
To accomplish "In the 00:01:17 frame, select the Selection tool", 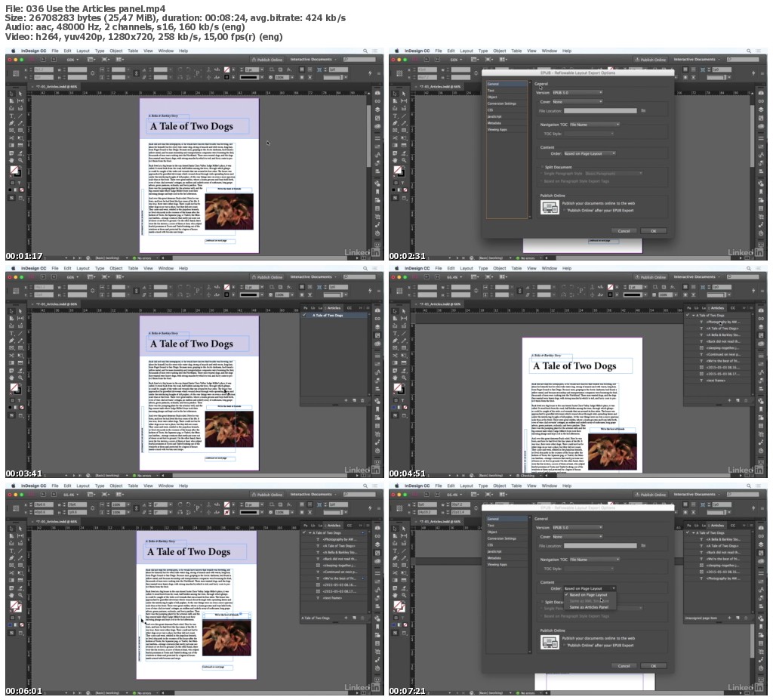I will click(x=11, y=93).
